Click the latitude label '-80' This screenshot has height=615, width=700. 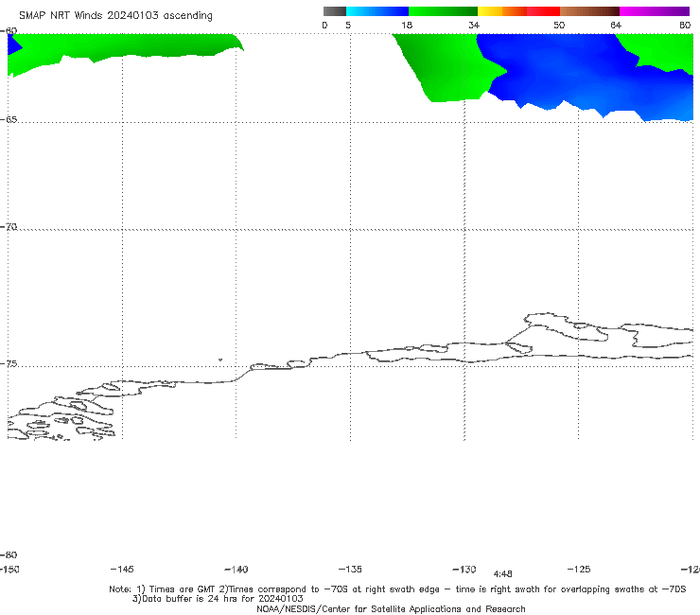[x=9, y=554]
